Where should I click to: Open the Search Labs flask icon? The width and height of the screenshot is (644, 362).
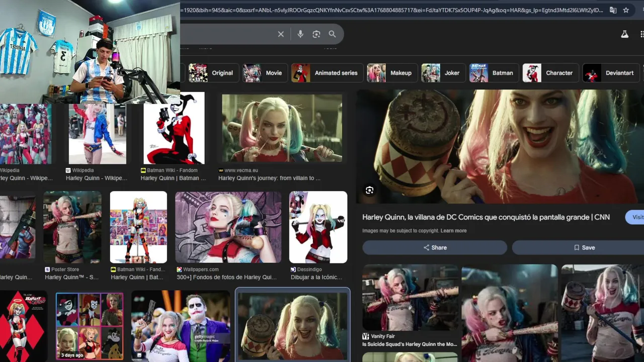click(625, 34)
